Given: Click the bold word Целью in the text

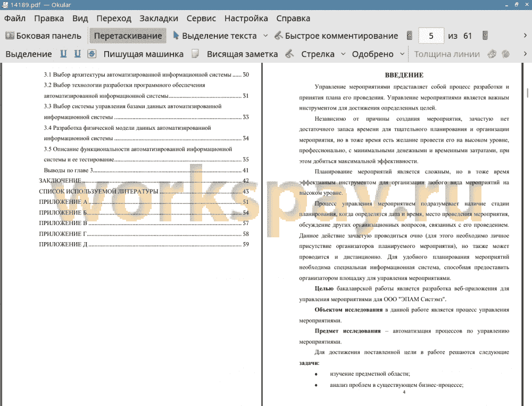Looking at the screenshot, I should [x=324, y=288].
